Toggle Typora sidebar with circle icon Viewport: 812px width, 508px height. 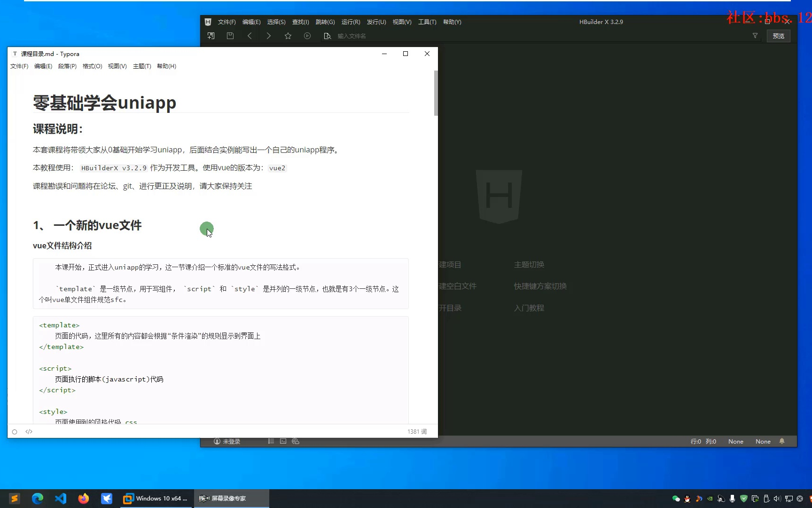[15, 432]
